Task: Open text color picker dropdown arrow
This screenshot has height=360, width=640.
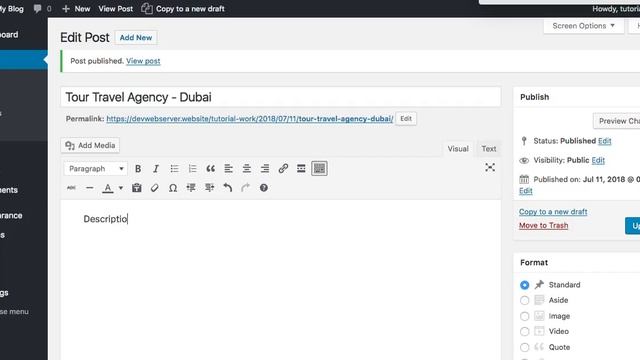Action: pyautogui.click(x=121, y=188)
